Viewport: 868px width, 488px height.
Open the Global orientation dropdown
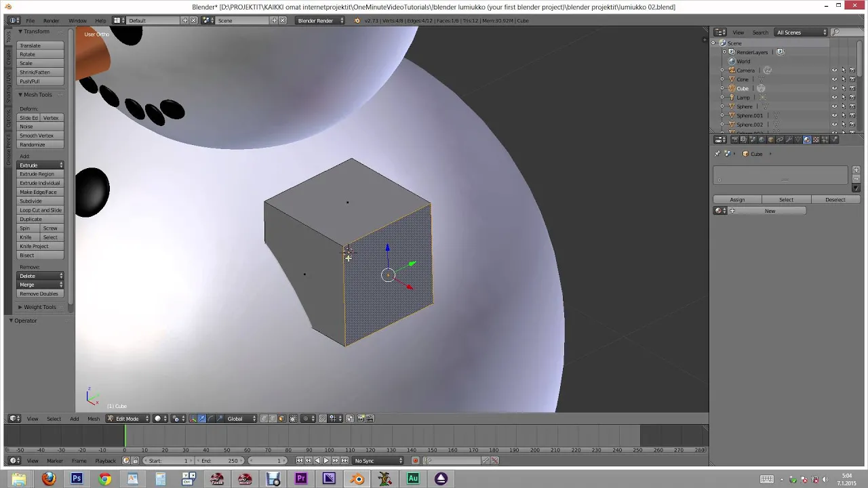click(241, 419)
